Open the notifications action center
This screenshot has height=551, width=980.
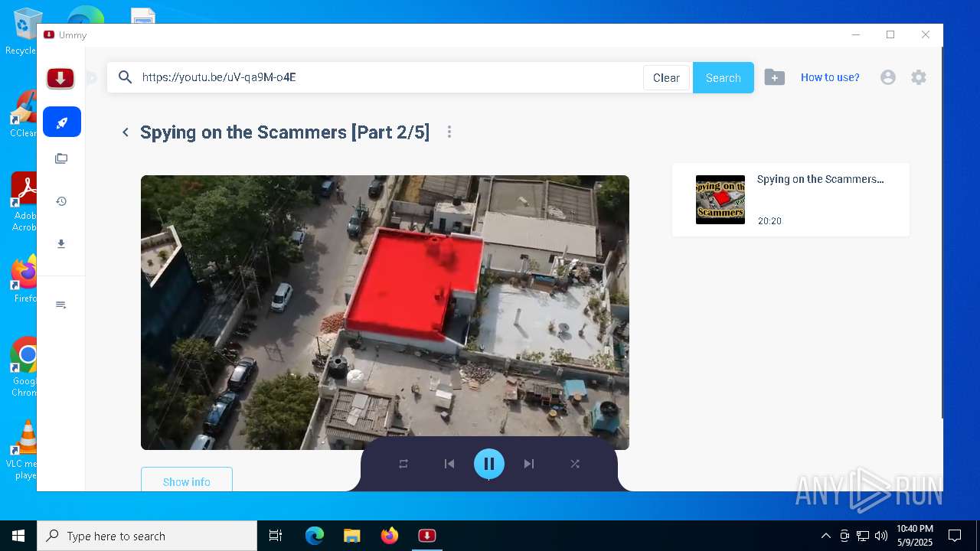tap(955, 536)
